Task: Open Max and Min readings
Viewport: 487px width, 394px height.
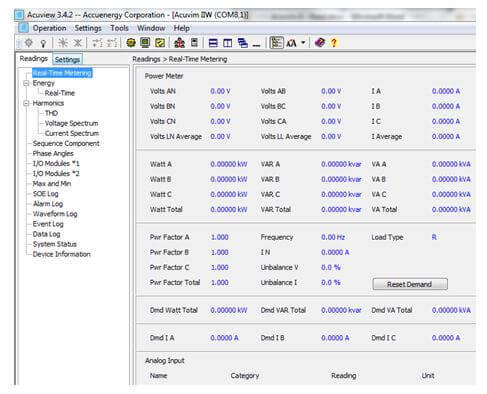Action: pos(52,184)
